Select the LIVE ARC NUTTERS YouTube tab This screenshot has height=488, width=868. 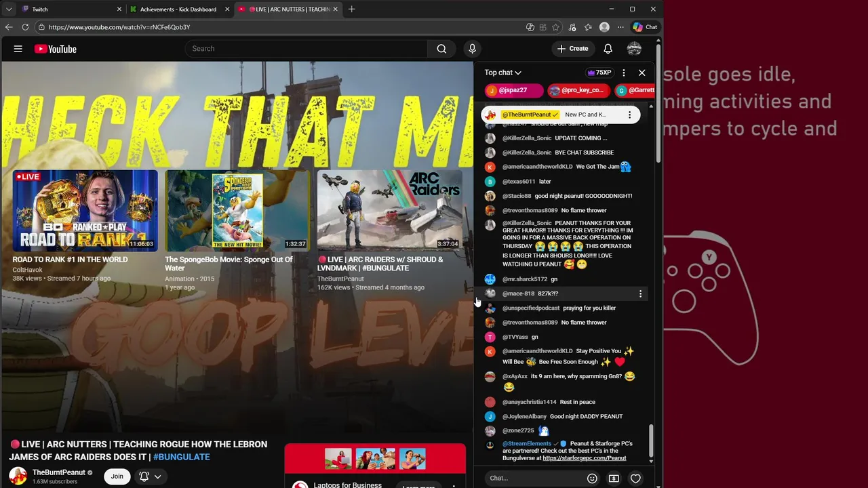pyautogui.click(x=288, y=9)
